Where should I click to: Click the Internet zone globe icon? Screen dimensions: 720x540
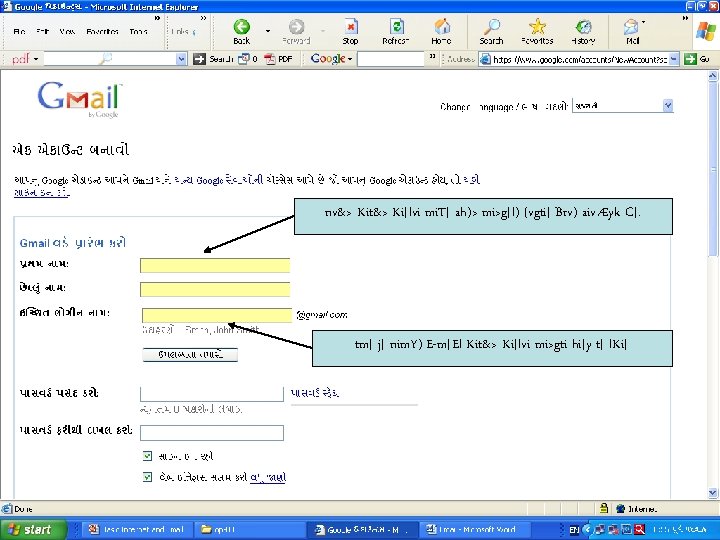pyautogui.click(x=621, y=508)
